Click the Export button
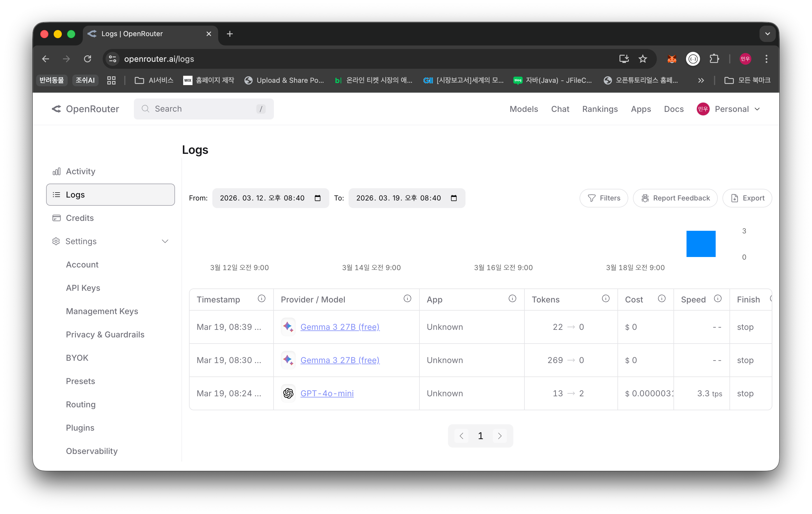 (747, 198)
